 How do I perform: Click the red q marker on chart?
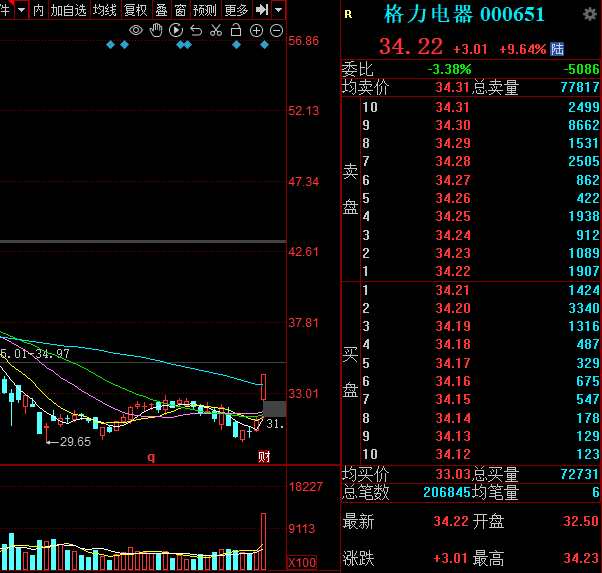pyautogui.click(x=151, y=457)
